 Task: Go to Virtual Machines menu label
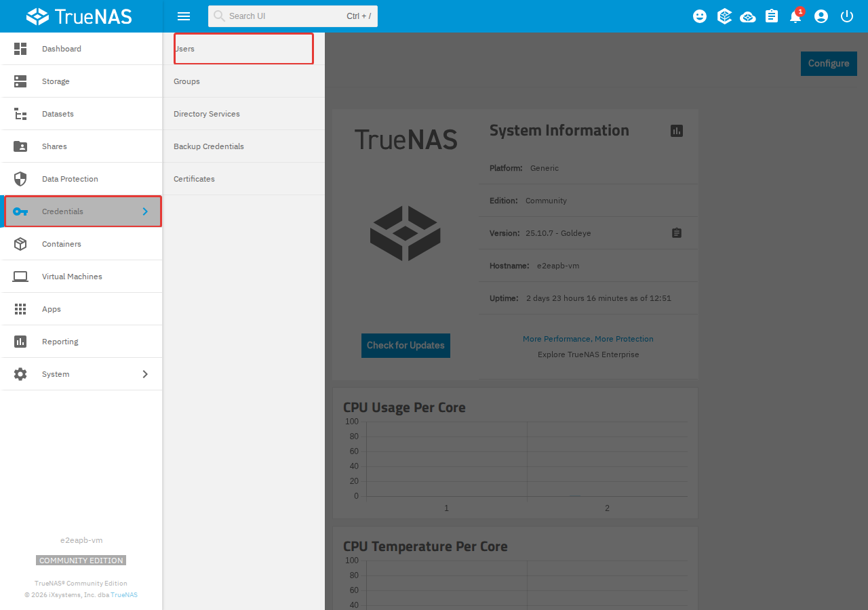tap(72, 277)
